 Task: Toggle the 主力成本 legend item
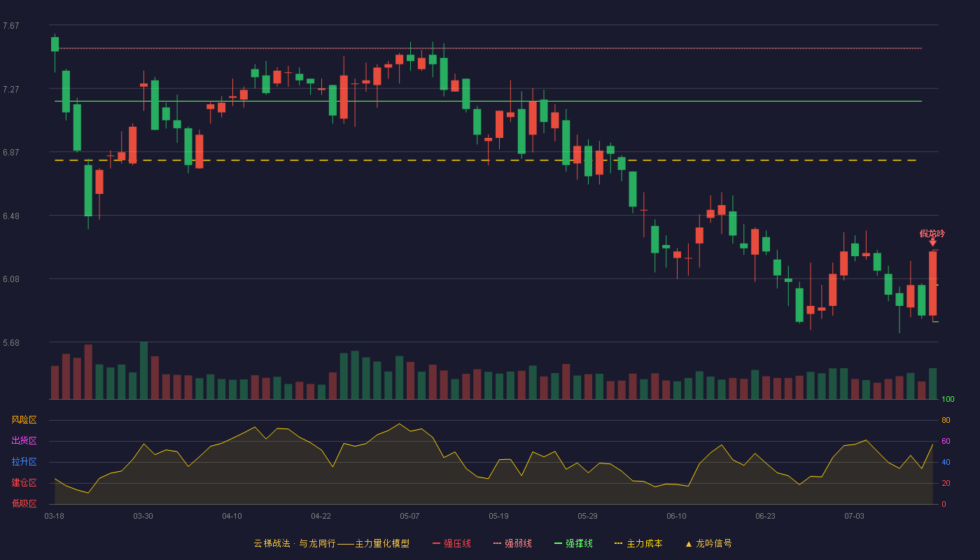click(x=638, y=543)
